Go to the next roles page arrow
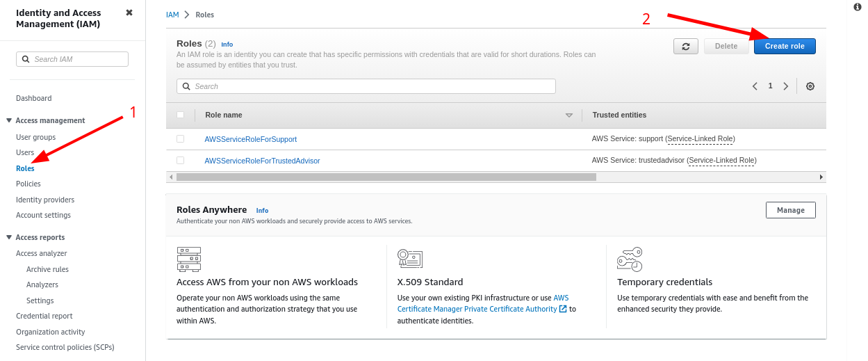868x361 pixels. point(785,86)
